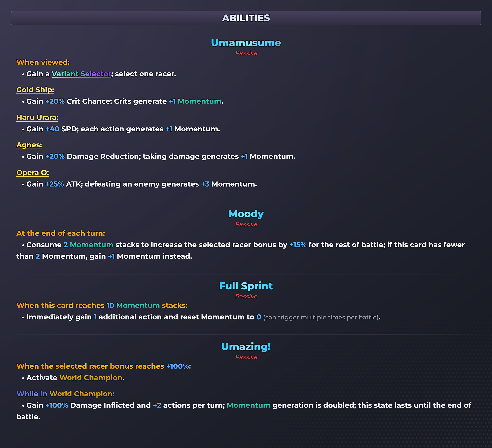Viewport: 492px width, 448px height.
Task: Click 'When the selected racer bonus reaches +100%:'
Action: pos(104,366)
